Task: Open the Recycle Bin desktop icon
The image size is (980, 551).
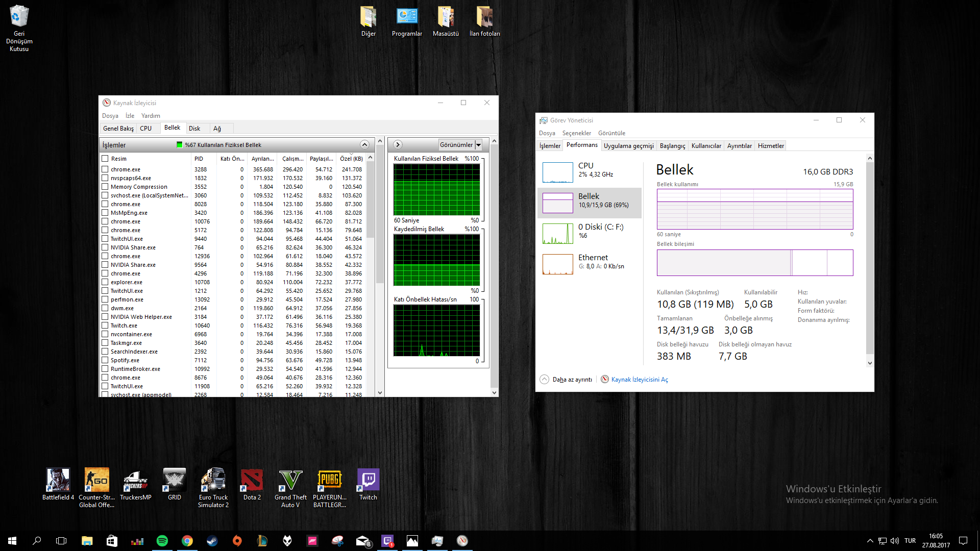Action: pyautogui.click(x=19, y=28)
